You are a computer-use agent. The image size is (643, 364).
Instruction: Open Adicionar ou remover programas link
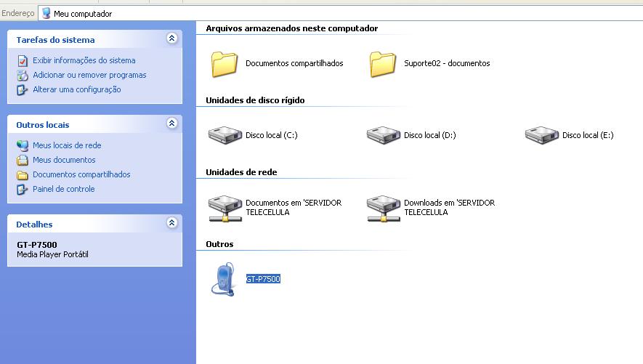(89, 75)
